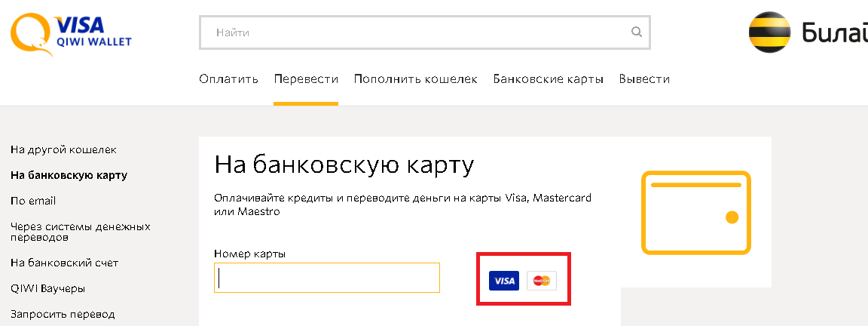Switch to the Вывести section
The image size is (868, 326).
tap(644, 79)
